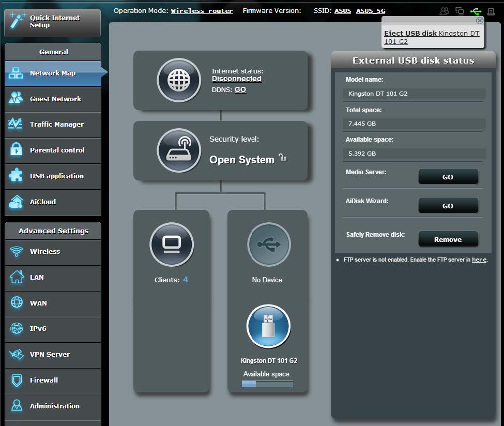Click the printer status icon in header
Screen dimensions: 504x426
point(491,11)
